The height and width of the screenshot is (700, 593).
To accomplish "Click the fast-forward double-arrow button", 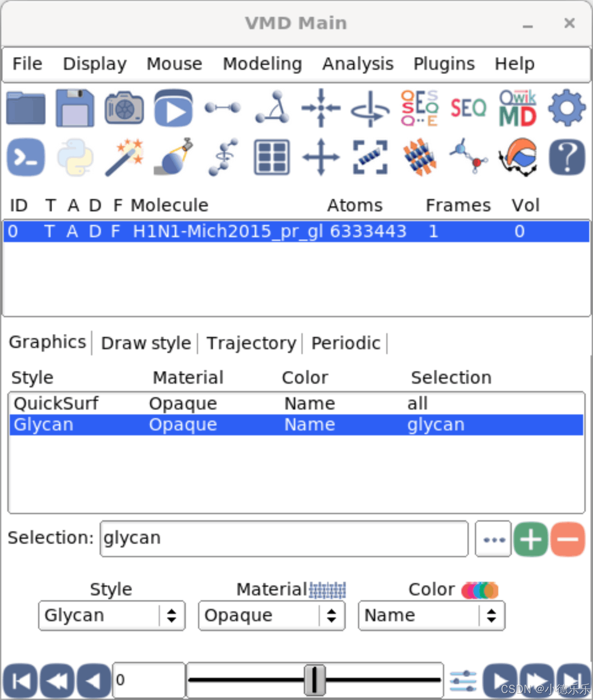I will (537, 681).
